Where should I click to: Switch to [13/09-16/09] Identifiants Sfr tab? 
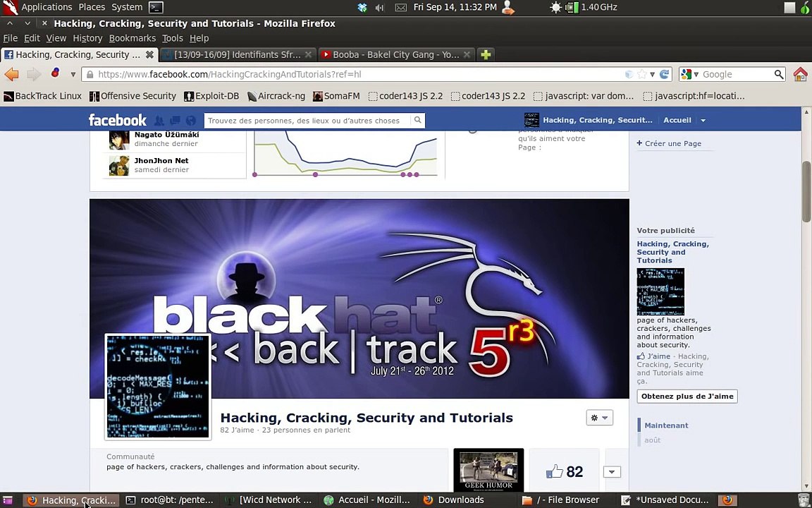(237, 54)
